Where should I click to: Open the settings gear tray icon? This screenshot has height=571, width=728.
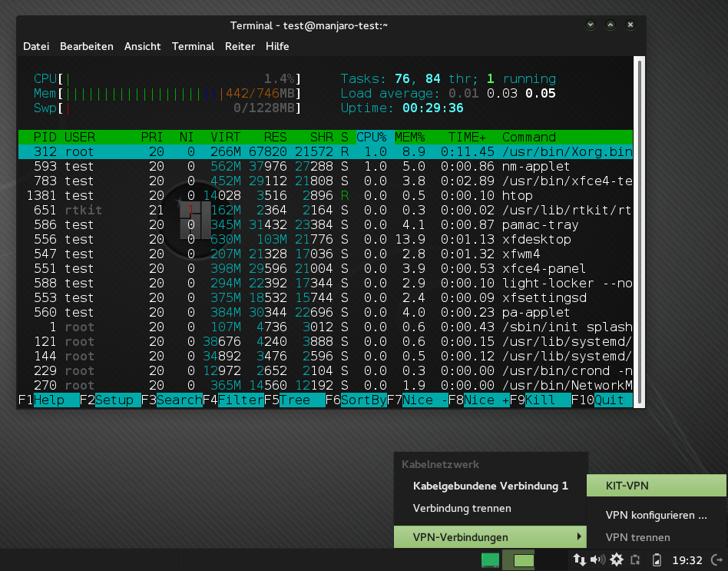tap(616, 559)
